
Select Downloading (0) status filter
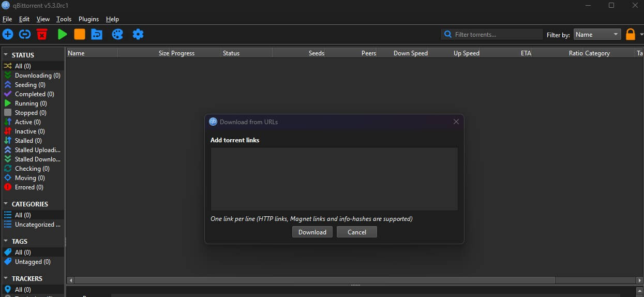pyautogui.click(x=32, y=76)
